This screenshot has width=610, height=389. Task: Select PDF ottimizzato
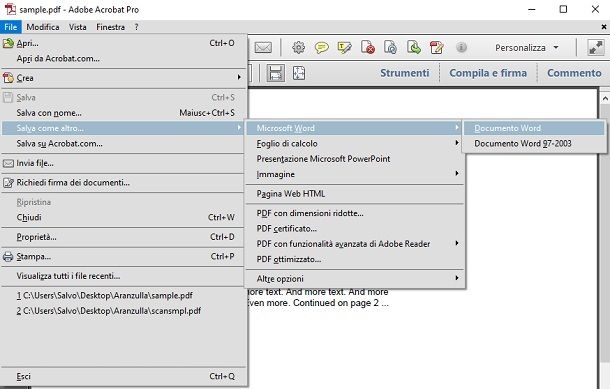point(355,259)
